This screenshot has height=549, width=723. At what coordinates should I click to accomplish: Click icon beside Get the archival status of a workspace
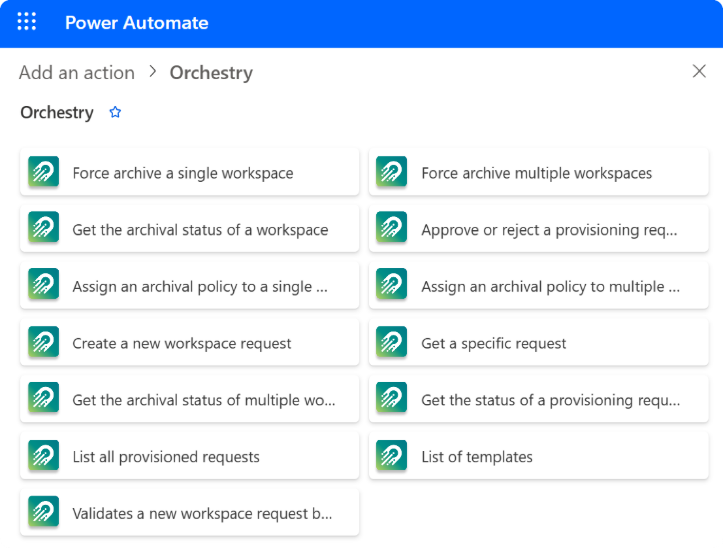point(43,227)
